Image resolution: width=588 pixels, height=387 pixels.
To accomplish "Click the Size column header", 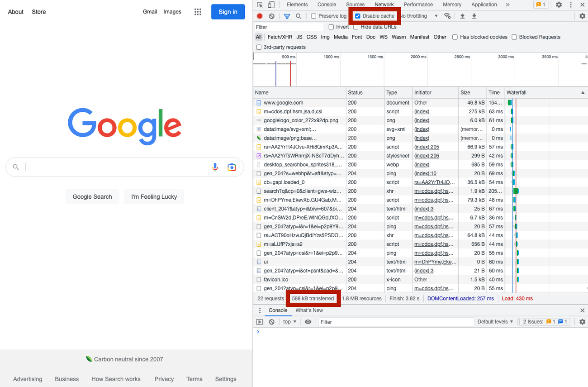I will (x=472, y=92).
